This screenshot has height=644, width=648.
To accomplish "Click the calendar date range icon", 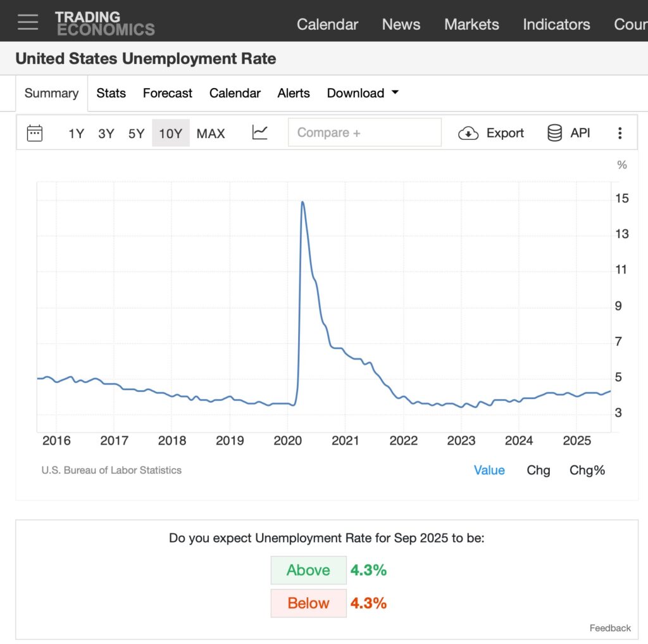I will 35,133.
